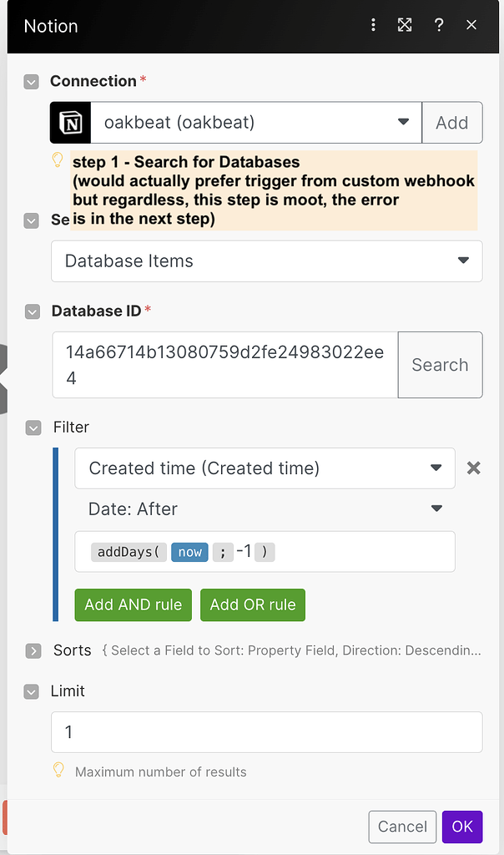This screenshot has width=504, height=855.
Task: Click the lightbulb beside Maximum number of results
Action: coord(58,772)
